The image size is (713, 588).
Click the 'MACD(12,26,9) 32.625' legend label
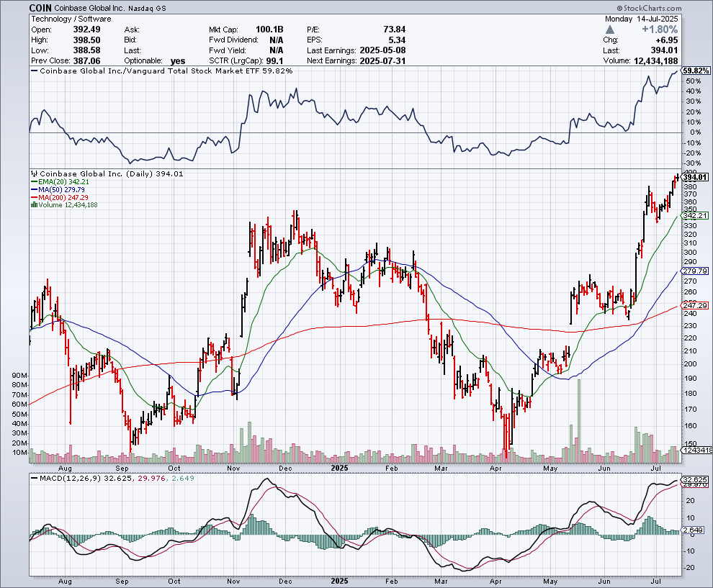[86, 478]
